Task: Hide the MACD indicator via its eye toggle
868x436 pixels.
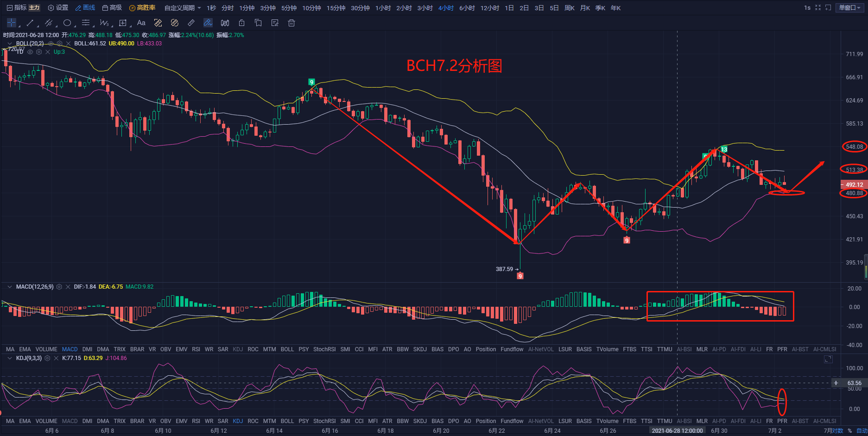Action: (x=59, y=286)
